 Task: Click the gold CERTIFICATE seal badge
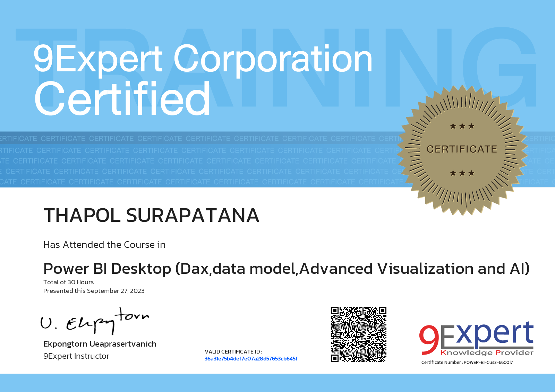click(462, 150)
